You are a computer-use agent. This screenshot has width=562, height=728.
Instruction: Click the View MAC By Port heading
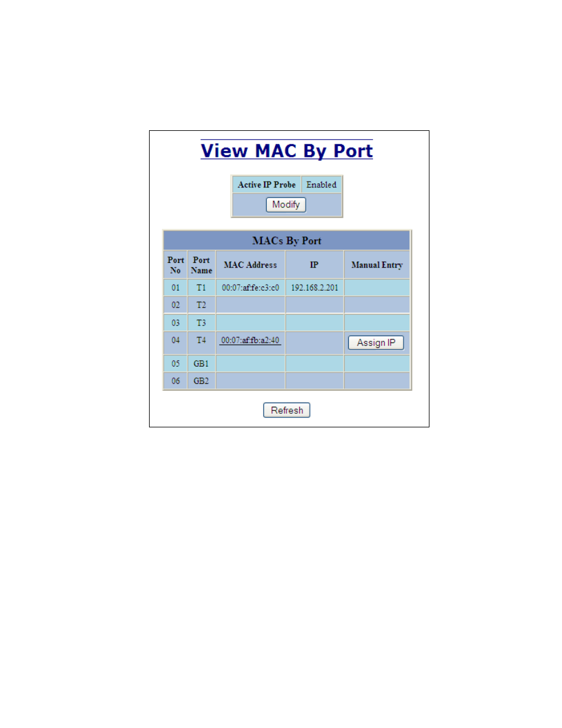(x=287, y=151)
